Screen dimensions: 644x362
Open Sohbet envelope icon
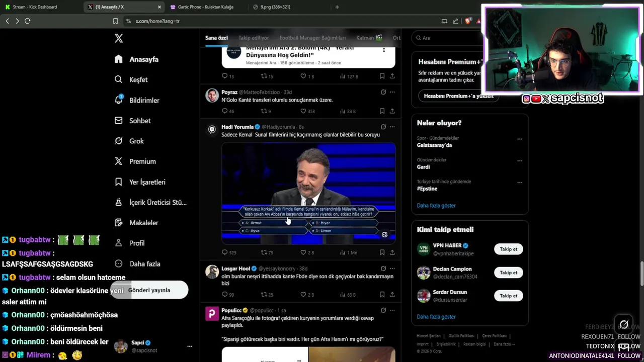(119, 121)
